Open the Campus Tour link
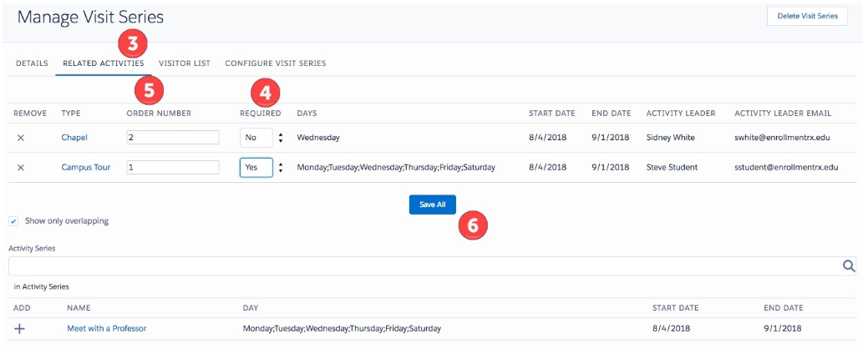The height and width of the screenshot is (354, 868). pos(85,167)
